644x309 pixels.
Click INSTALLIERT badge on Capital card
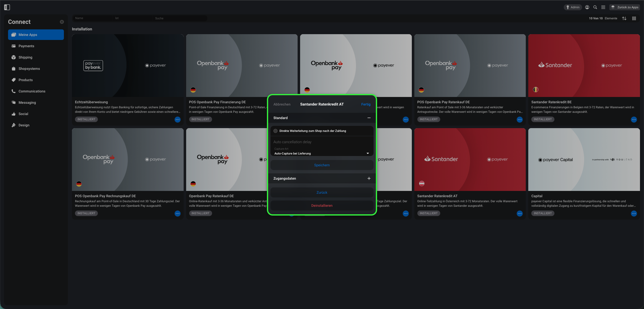coord(543,213)
